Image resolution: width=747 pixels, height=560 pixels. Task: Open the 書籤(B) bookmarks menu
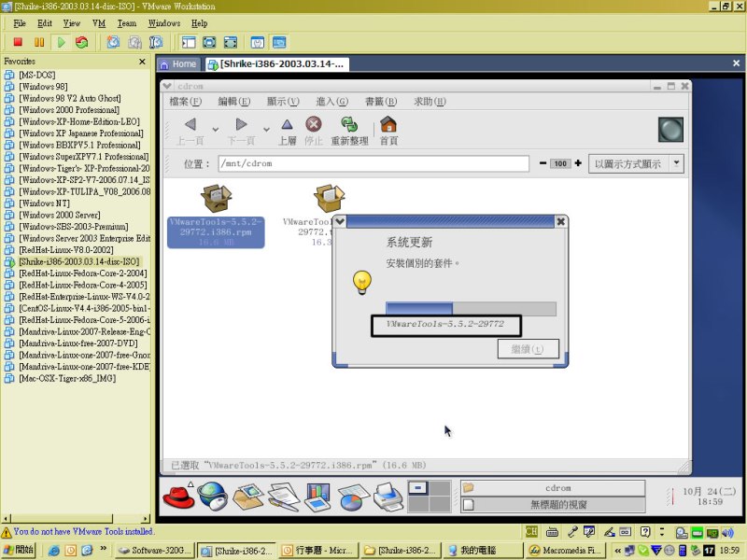[x=381, y=102]
